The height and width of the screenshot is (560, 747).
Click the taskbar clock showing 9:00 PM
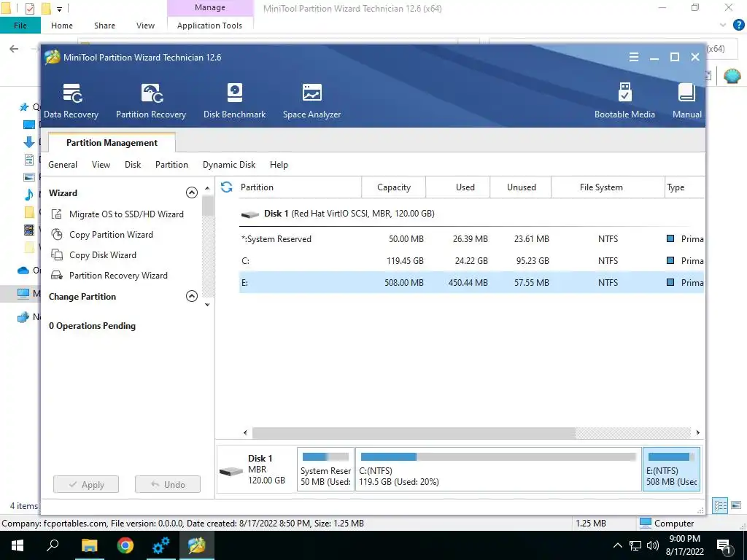tap(684, 545)
